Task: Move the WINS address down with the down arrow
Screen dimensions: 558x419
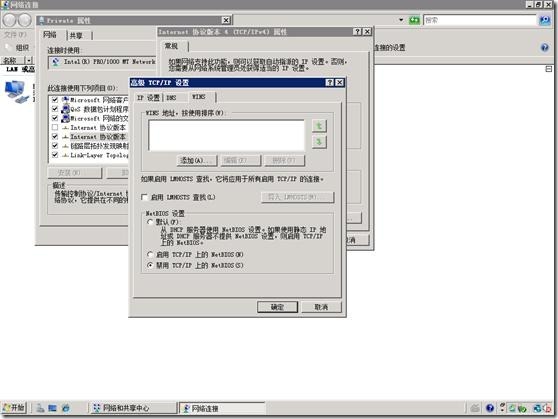Action: tap(319, 142)
